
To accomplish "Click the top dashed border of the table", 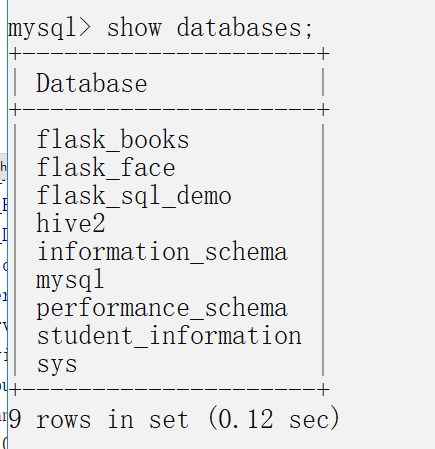I will [169, 54].
